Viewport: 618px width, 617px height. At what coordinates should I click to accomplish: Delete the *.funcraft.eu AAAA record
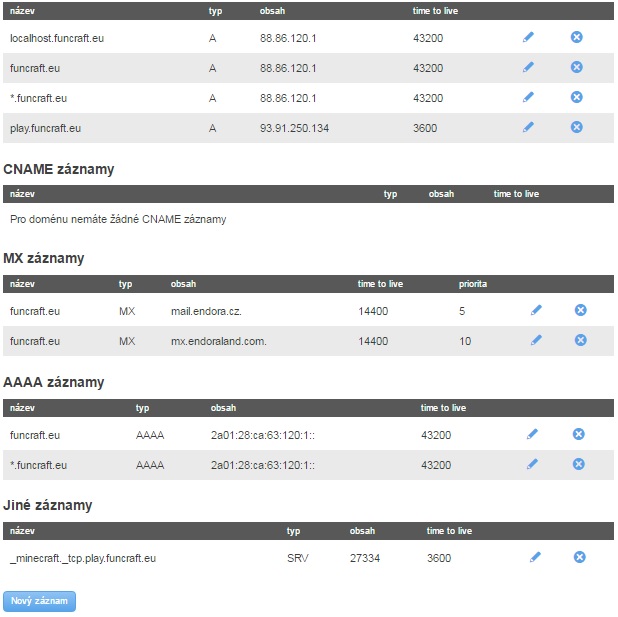click(x=578, y=464)
